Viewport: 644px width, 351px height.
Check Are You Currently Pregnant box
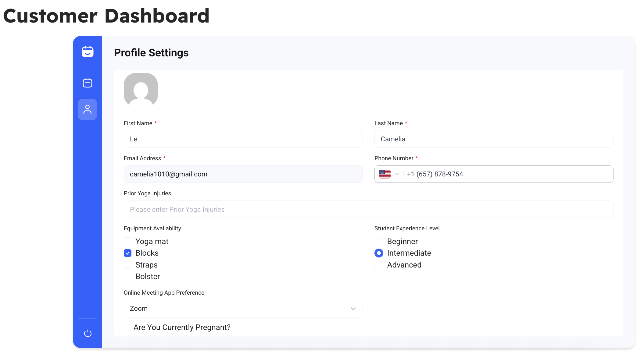(128, 328)
